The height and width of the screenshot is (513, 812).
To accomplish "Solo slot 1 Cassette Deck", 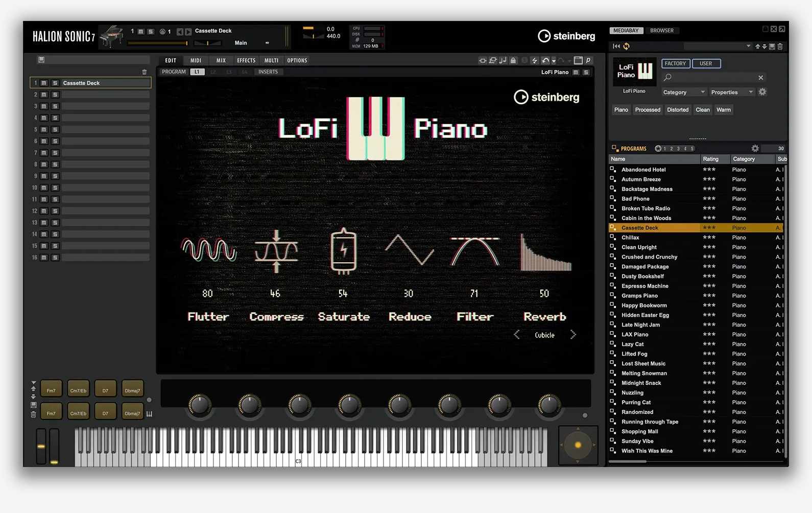I will (x=55, y=83).
